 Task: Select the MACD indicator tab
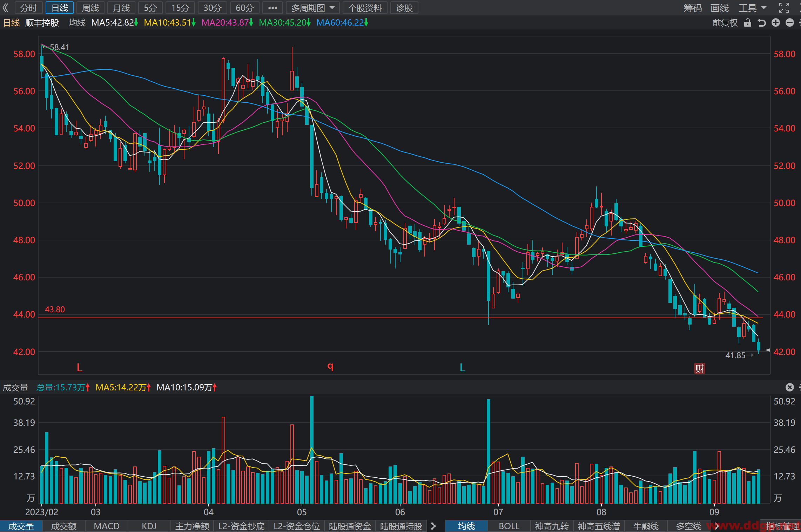[107, 526]
